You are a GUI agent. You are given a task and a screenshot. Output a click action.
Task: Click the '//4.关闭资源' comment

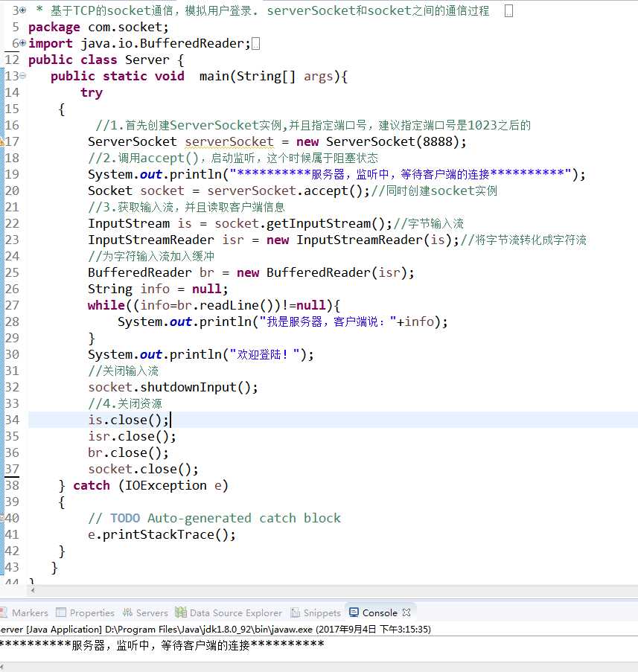125,403
